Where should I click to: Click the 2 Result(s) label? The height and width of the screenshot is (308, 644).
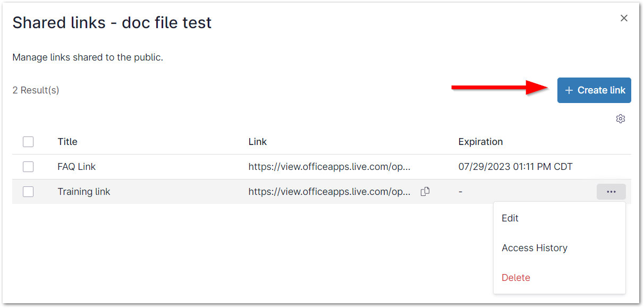click(36, 90)
